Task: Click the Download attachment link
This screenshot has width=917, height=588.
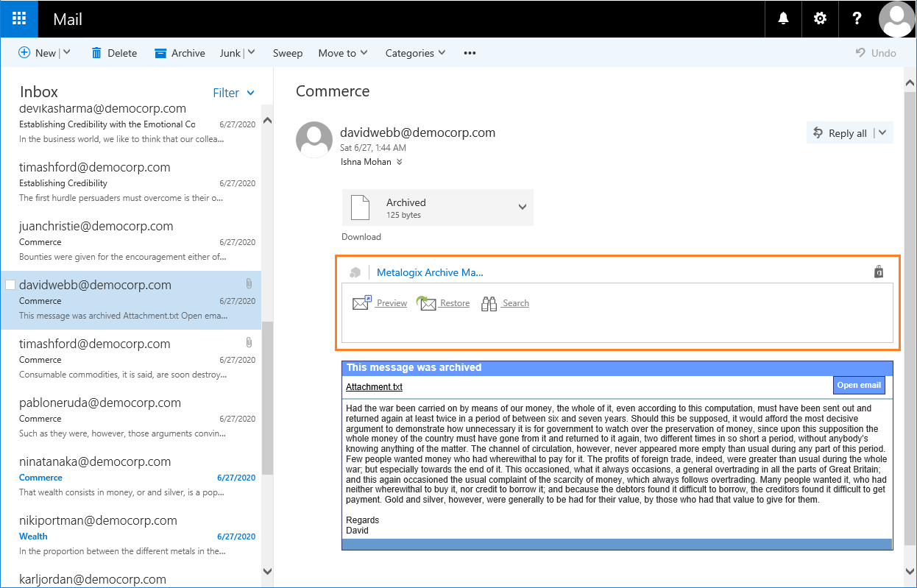Action: point(361,237)
